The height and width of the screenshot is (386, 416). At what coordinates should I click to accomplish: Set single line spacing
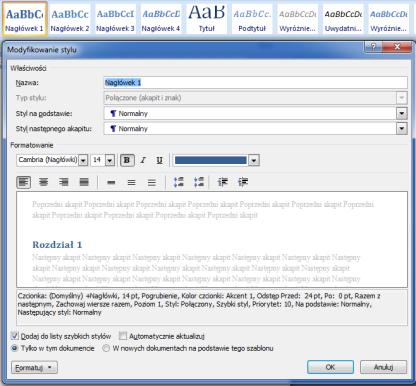point(111,182)
